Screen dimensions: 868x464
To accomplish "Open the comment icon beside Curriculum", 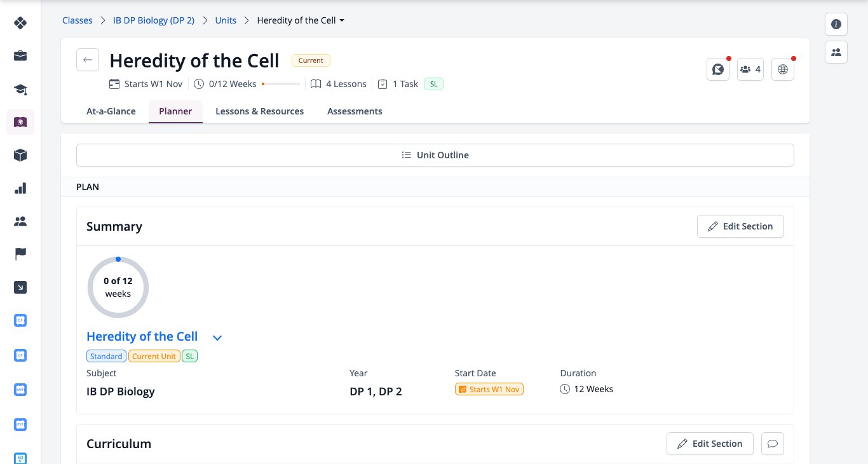I will coord(773,444).
